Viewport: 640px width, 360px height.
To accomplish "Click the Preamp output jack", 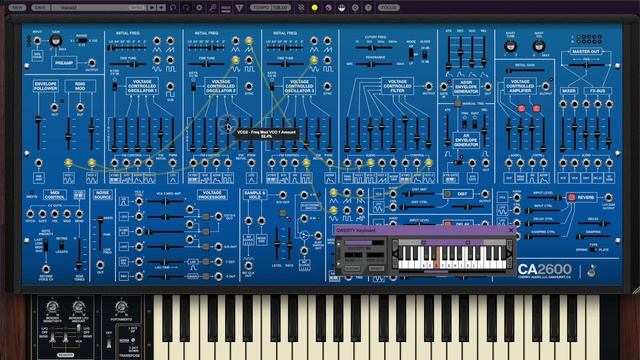I will point(91,63).
